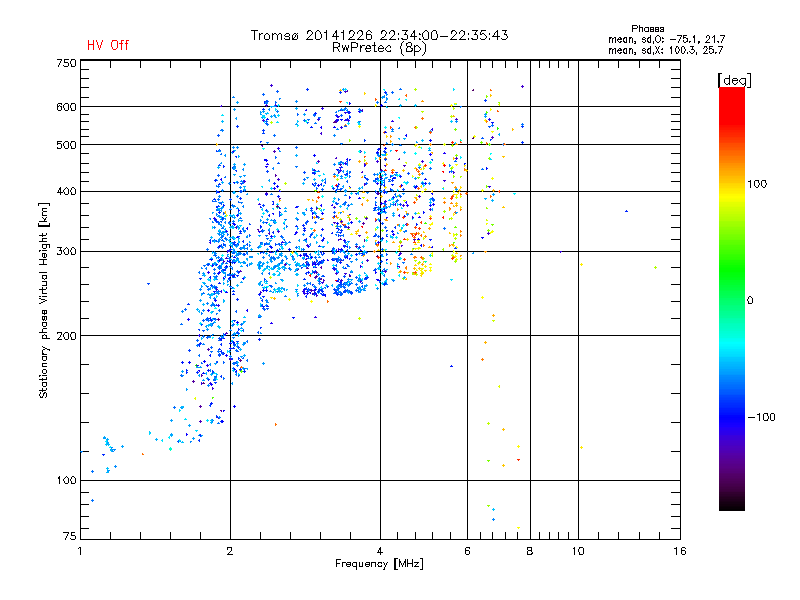The image size is (800, 600).
Task: Click the '[deg]' colorbar unit label
Action: tap(734, 80)
